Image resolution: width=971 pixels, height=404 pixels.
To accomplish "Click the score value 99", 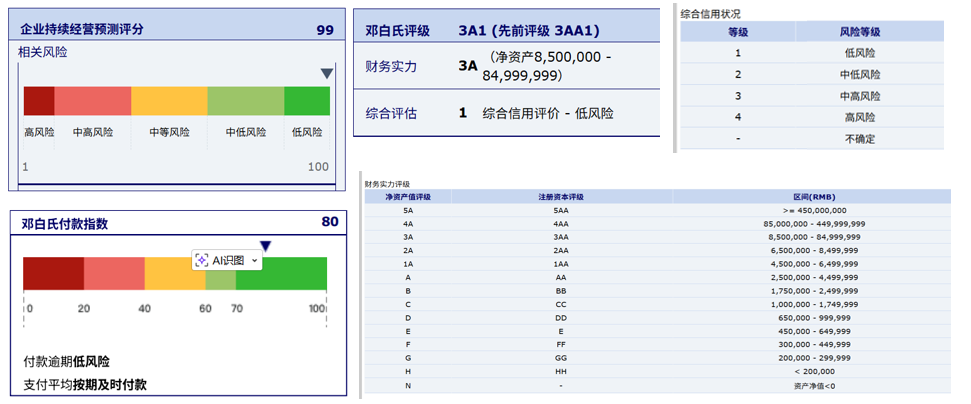I will point(325,30).
